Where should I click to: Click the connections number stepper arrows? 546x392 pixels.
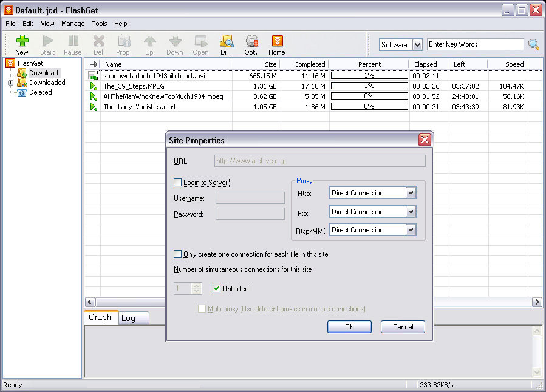[196, 288]
